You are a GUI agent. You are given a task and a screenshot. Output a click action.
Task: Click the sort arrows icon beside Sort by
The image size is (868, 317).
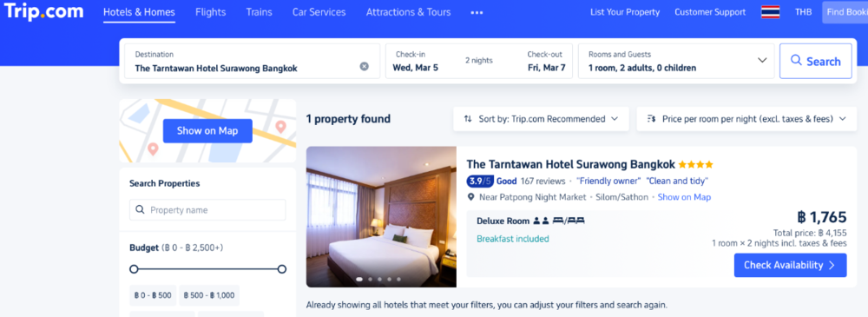468,119
